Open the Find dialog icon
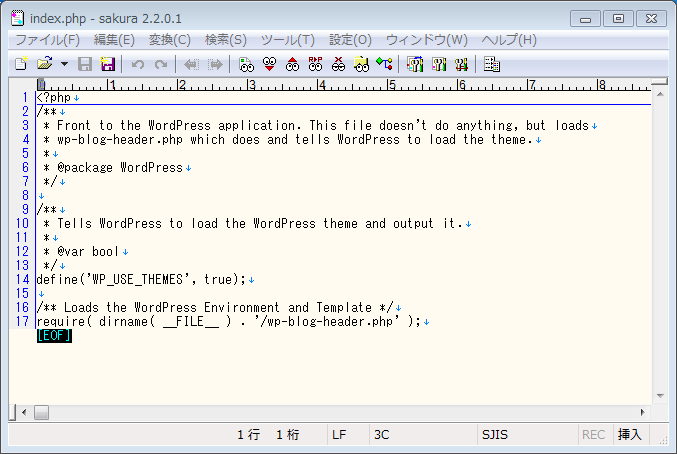The width and height of the screenshot is (677, 454). click(x=246, y=64)
